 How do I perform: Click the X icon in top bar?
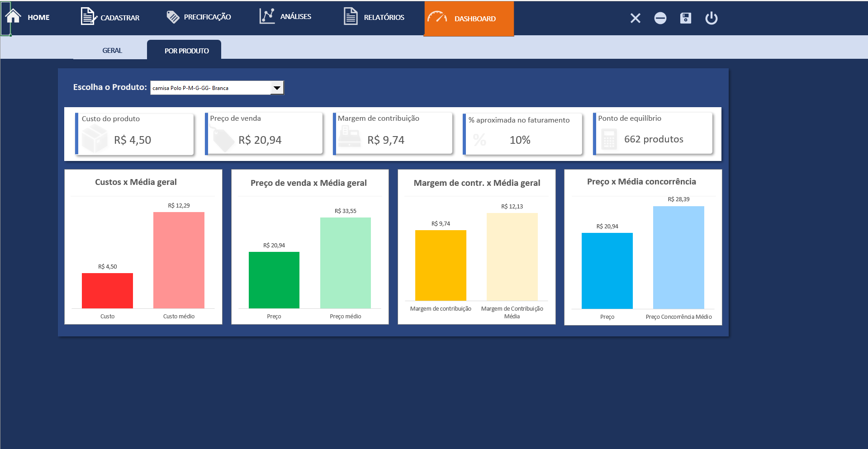(635, 18)
